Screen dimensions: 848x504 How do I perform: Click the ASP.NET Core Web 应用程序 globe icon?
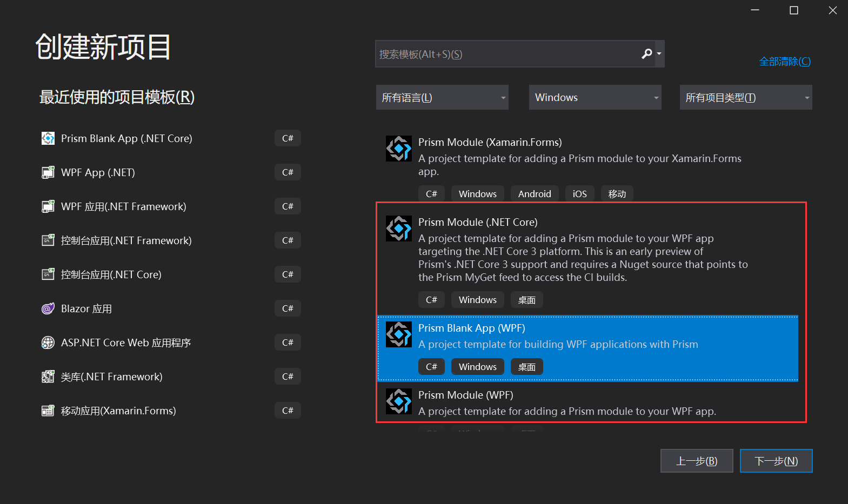click(x=48, y=342)
